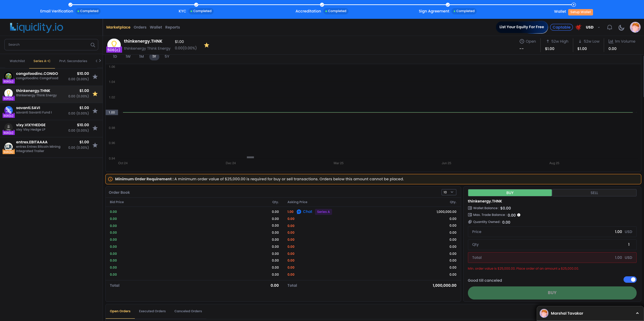Viewport: 644px width, 321px height.
Task: Click the large green BUY button
Action: coord(552,293)
